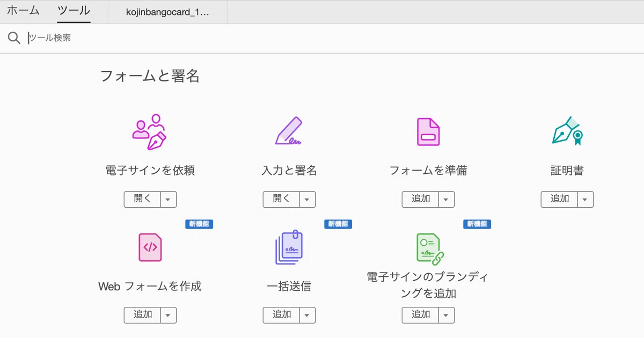Click the 入力と署名 pen signature icon

pyautogui.click(x=289, y=131)
